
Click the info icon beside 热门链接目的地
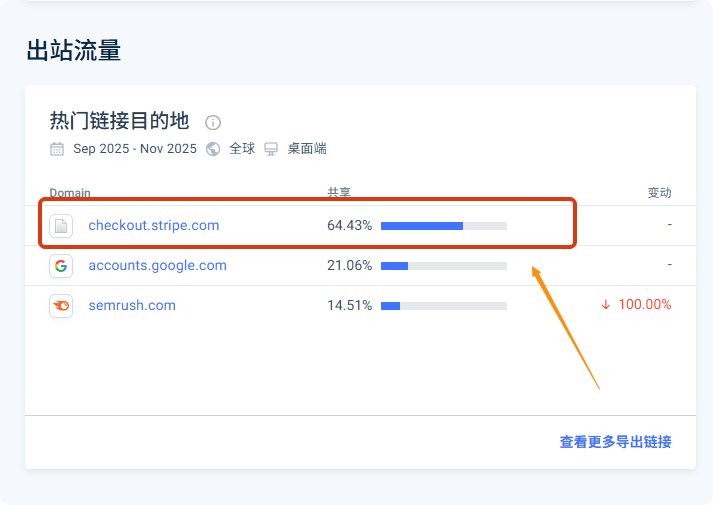(213, 122)
